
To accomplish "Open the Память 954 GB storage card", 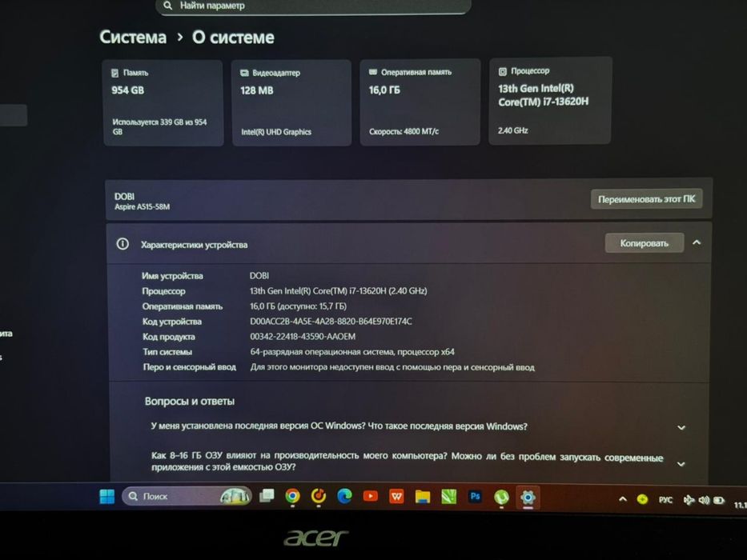I will coord(163,103).
